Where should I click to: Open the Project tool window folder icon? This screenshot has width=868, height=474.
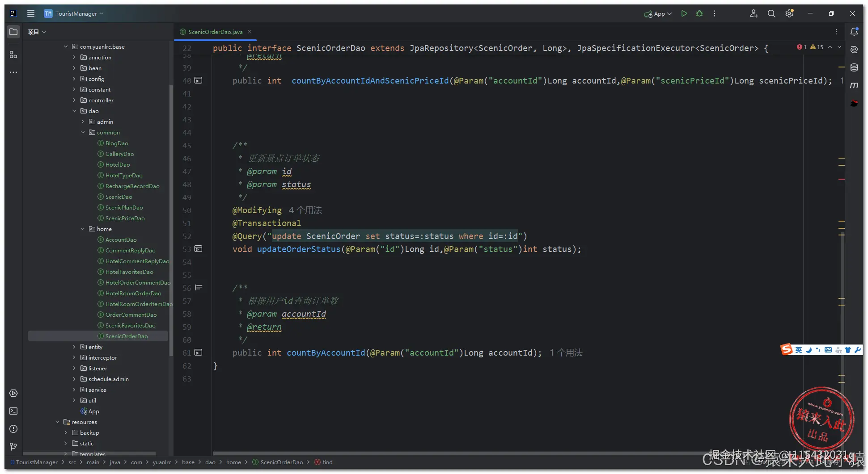click(13, 32)
